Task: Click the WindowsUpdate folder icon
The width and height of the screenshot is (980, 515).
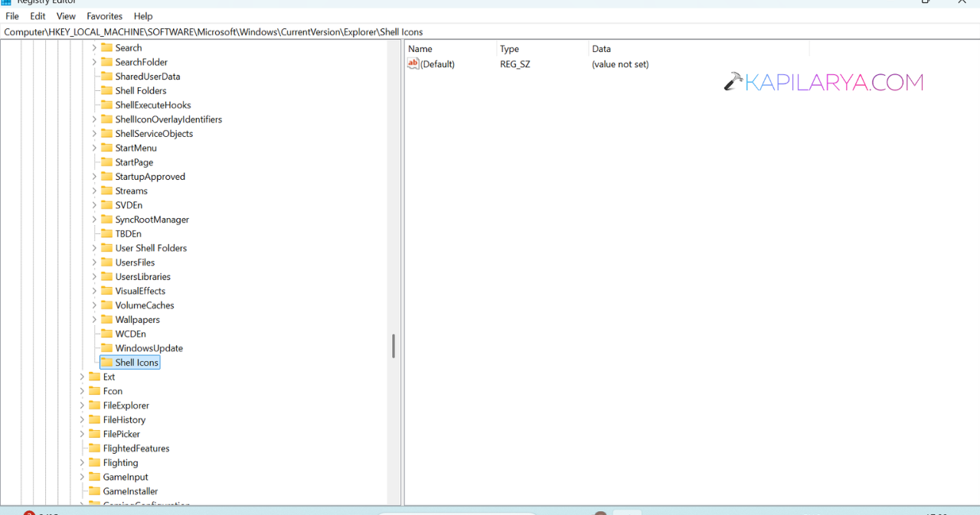Action: pos(107,348)
